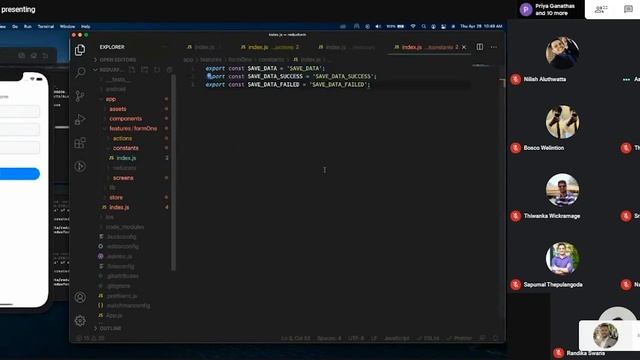Image resolution: width=640 pixels, height=360 pixels.
Task: Click JavaScript language mode in status bar
Action: tap(397, 338)
